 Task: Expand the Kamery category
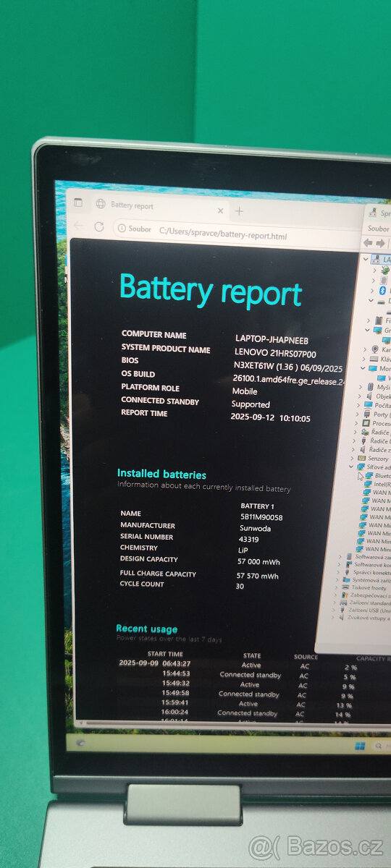pos(365,349)
